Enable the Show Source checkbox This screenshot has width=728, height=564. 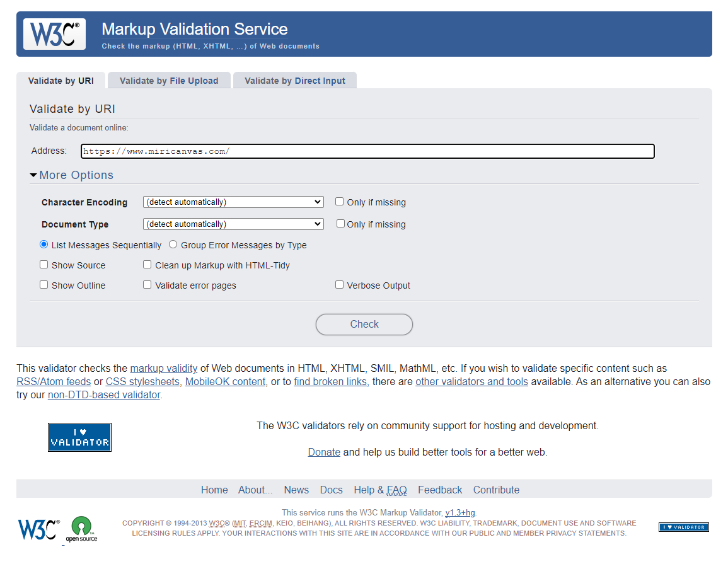44,265
